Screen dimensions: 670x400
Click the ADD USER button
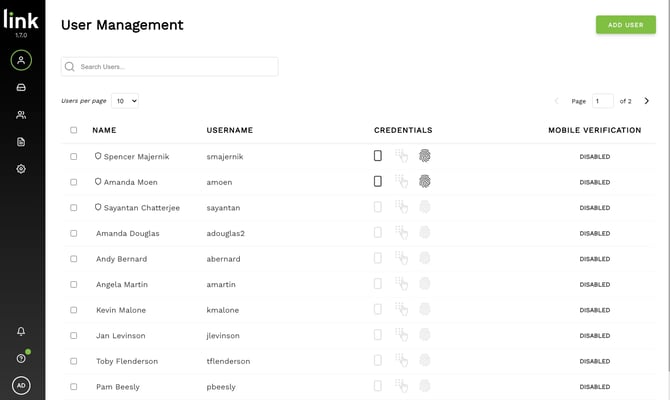625,25
